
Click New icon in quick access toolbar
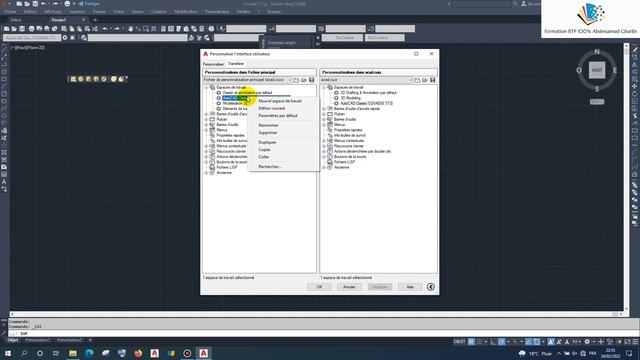pyautogui.click(x=19, y=4)
